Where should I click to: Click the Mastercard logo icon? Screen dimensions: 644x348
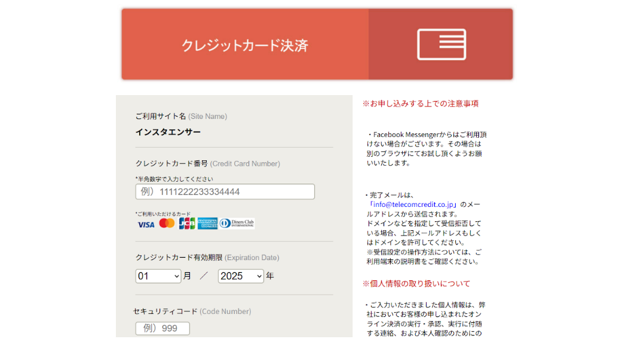point(167,223)
